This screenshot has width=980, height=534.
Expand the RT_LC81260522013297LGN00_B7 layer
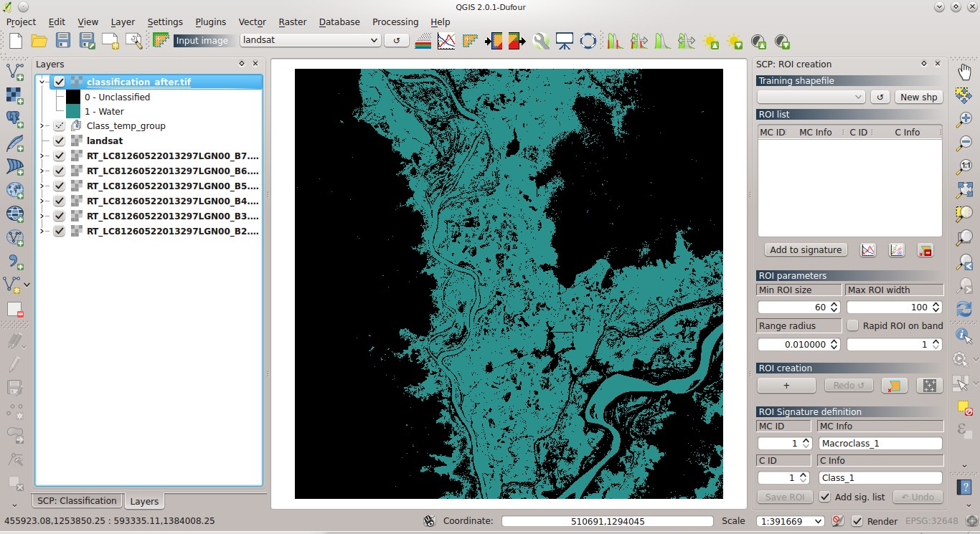42,156
